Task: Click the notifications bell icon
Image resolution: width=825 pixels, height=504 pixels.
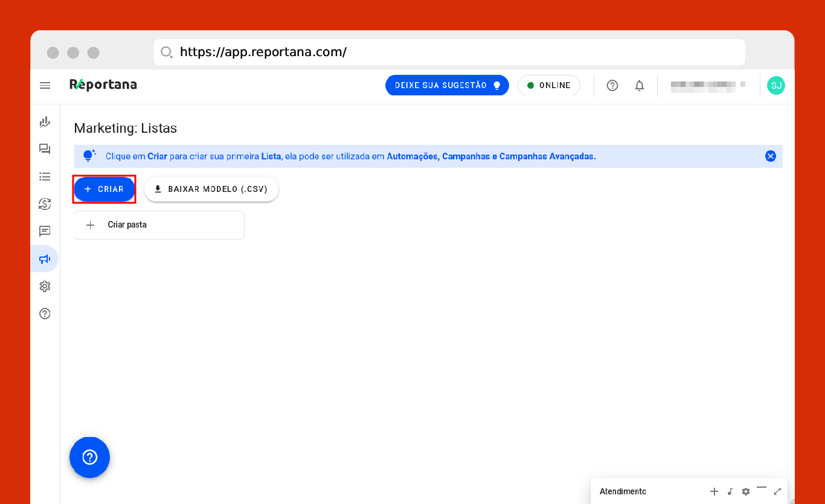Action: [640, 86]
